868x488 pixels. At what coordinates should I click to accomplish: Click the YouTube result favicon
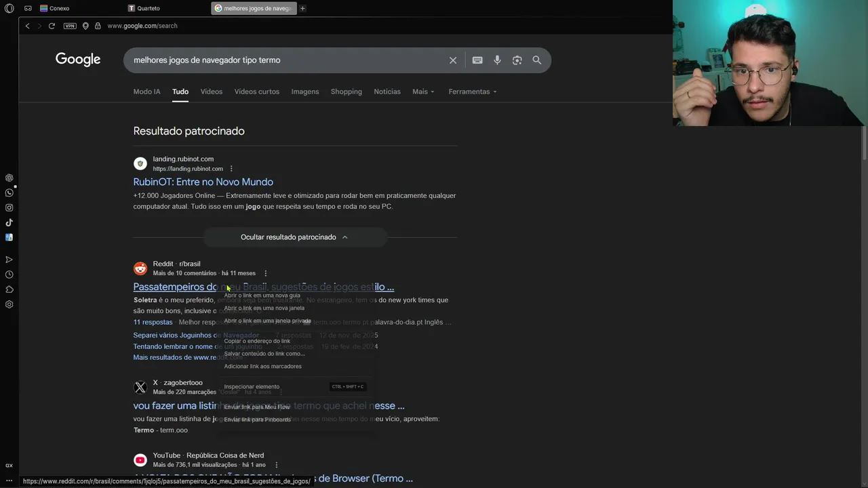(140, 460)
